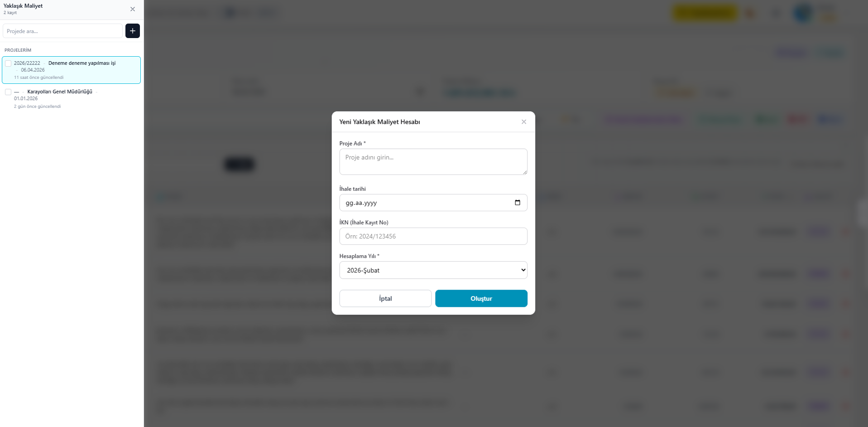868x427 pixels.
Task: Click the Proje Adı text area
Action: pyautogui.click(x=433, y=162)
